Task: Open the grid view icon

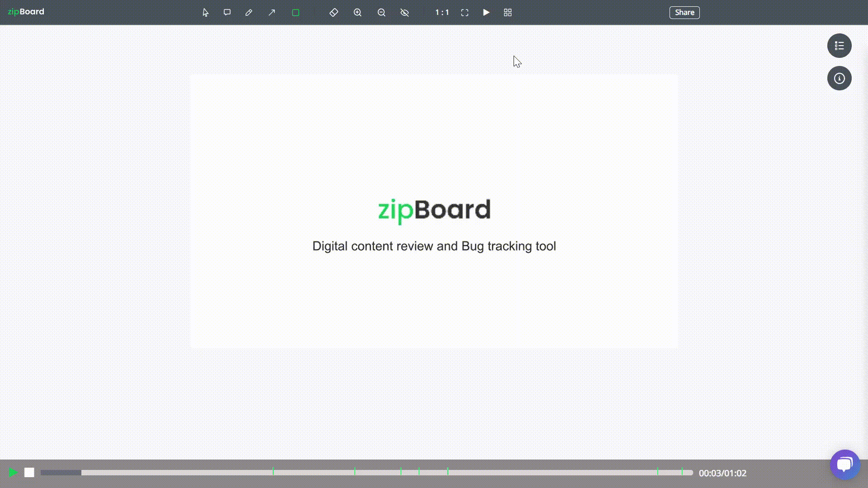Action: pos(508,13)
